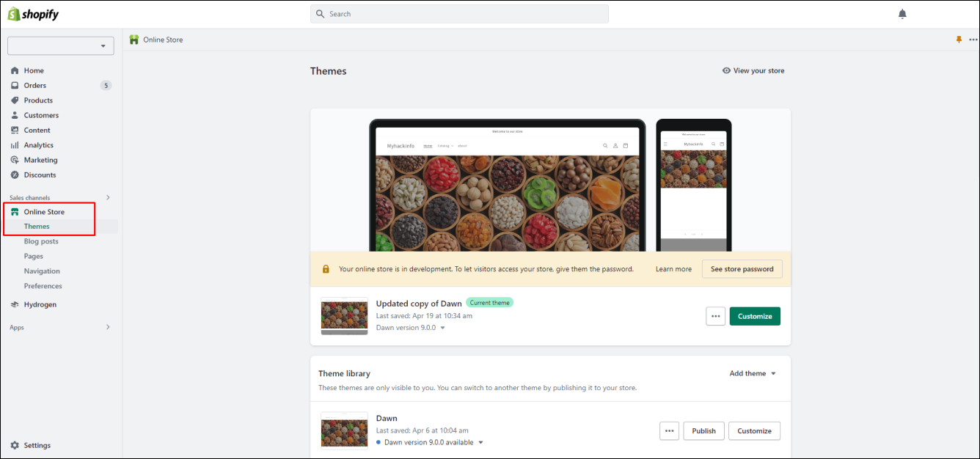Click the Discounts percent icon
Screen dimensions: 980x459
tap(15, 175)
